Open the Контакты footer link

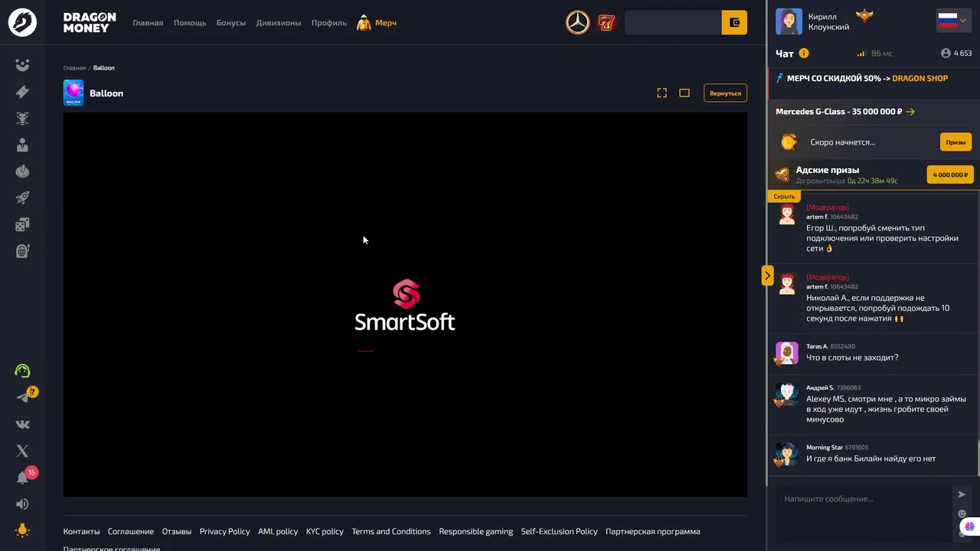click(81, 532)
